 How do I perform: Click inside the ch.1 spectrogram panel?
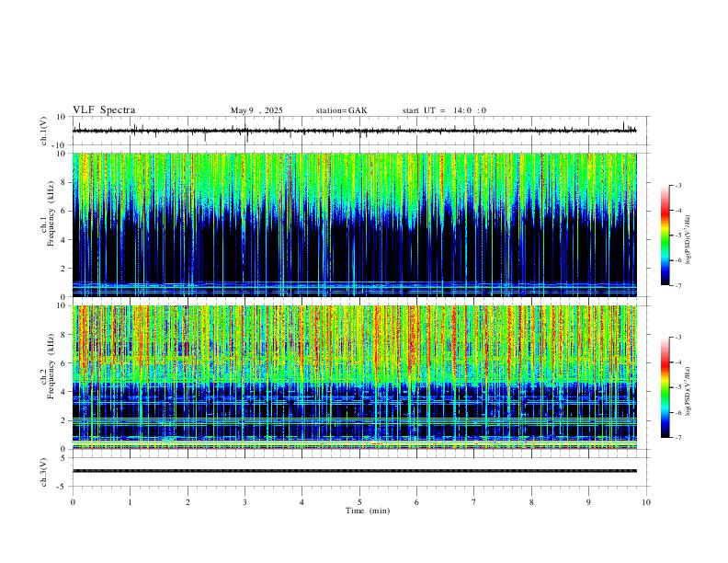point(354,224)
